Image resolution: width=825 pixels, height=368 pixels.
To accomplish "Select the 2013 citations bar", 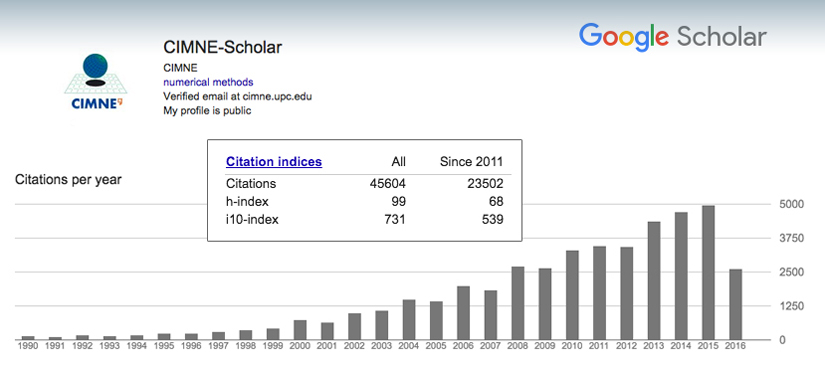I will 653,281.
